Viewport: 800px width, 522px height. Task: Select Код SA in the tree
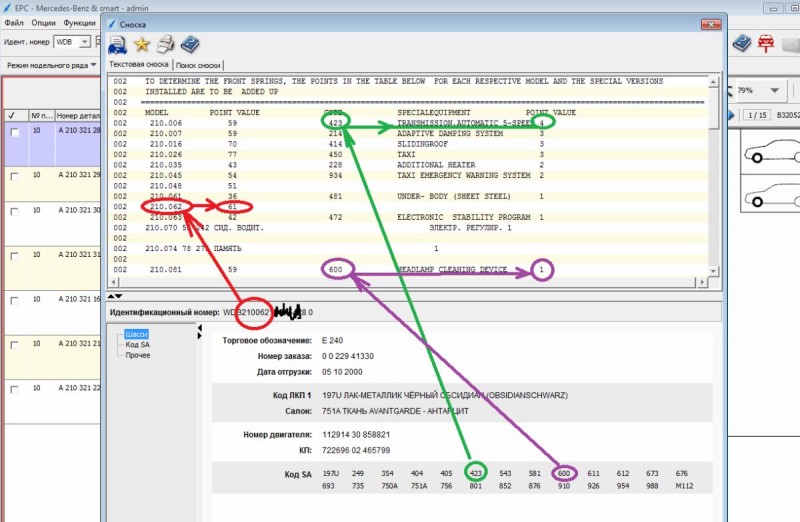click(x=137, y=345)
